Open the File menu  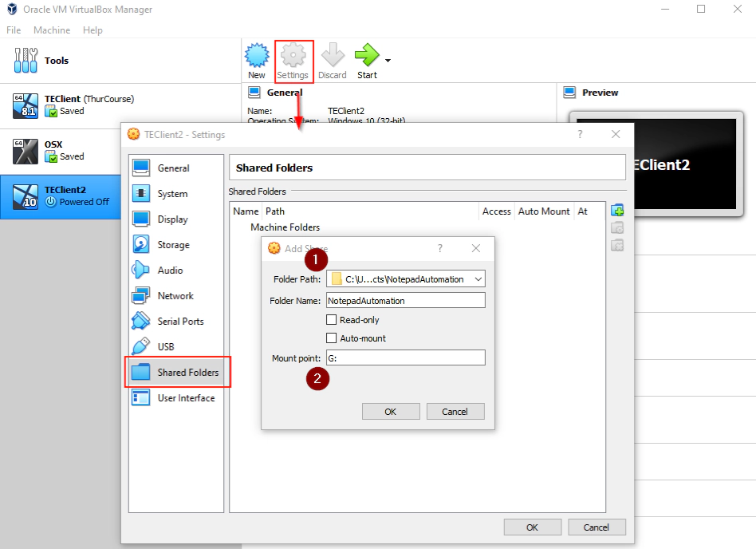point(14,30)
